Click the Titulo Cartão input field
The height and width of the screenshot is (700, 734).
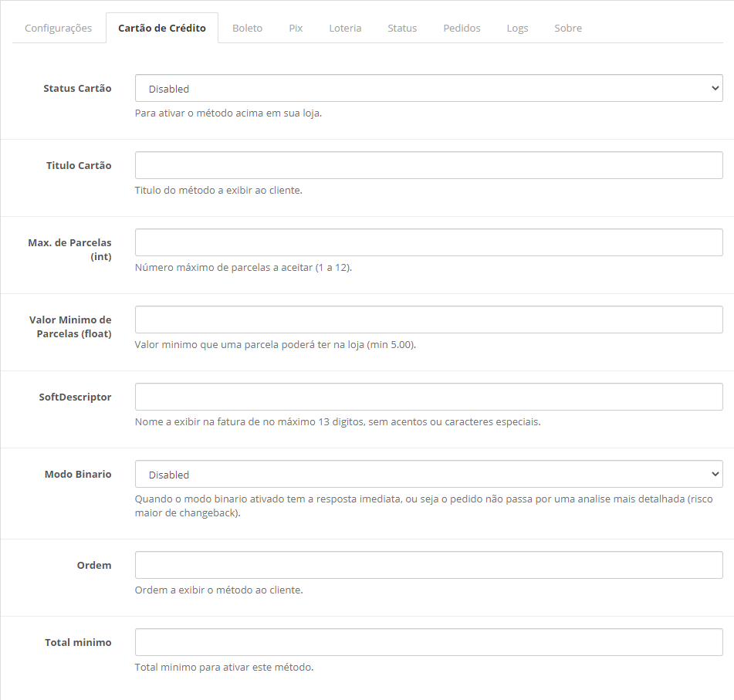(x=428, y=166)
